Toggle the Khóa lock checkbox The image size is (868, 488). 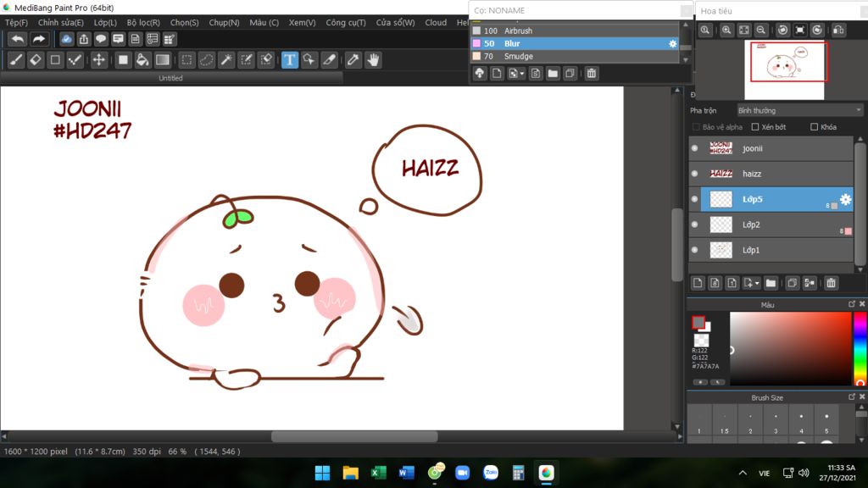point(814,127)
